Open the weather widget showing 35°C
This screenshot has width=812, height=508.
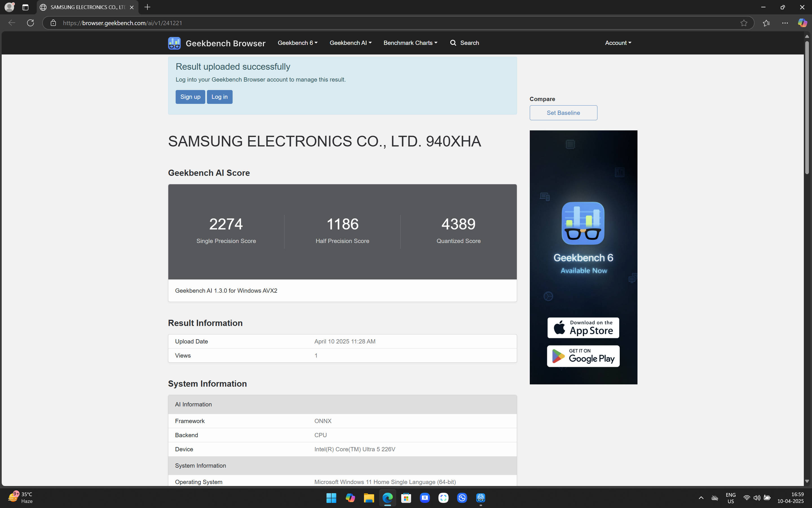(21, 498)
